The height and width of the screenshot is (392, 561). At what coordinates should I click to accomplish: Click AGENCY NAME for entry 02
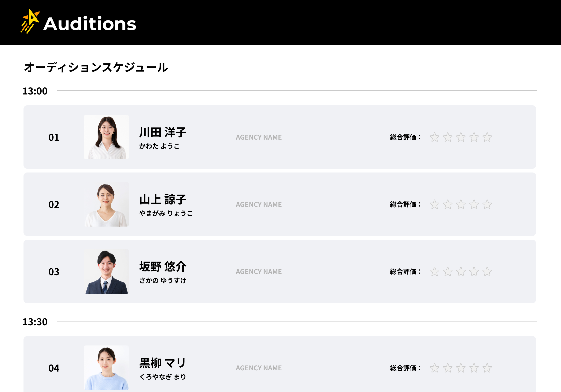click(258, 204)
